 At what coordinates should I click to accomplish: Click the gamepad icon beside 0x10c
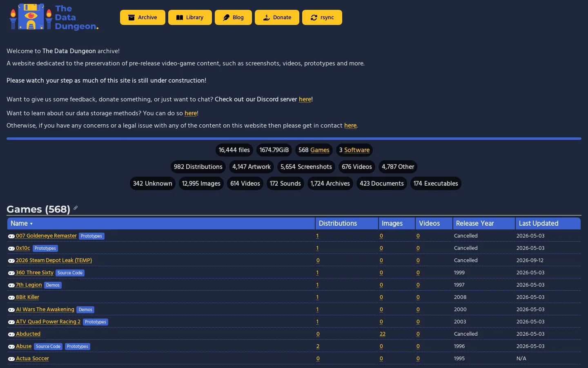pos(11,249)
